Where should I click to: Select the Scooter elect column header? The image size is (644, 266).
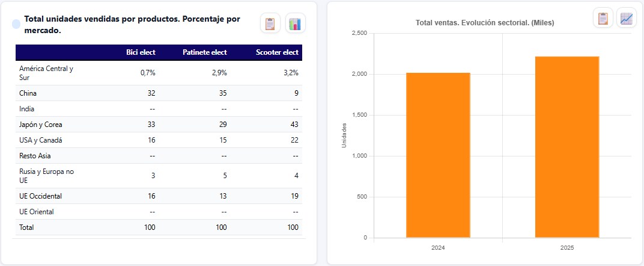(x=277, y=52)
